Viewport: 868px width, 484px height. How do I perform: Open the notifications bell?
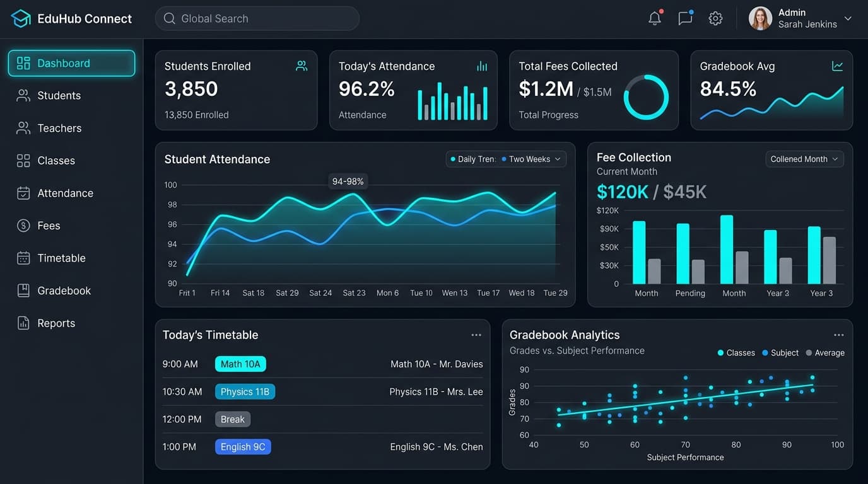point(655,18)
